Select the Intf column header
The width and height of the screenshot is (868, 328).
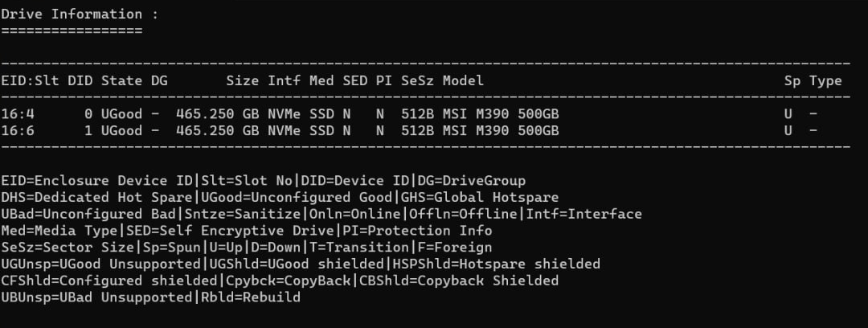pos(284,80)
